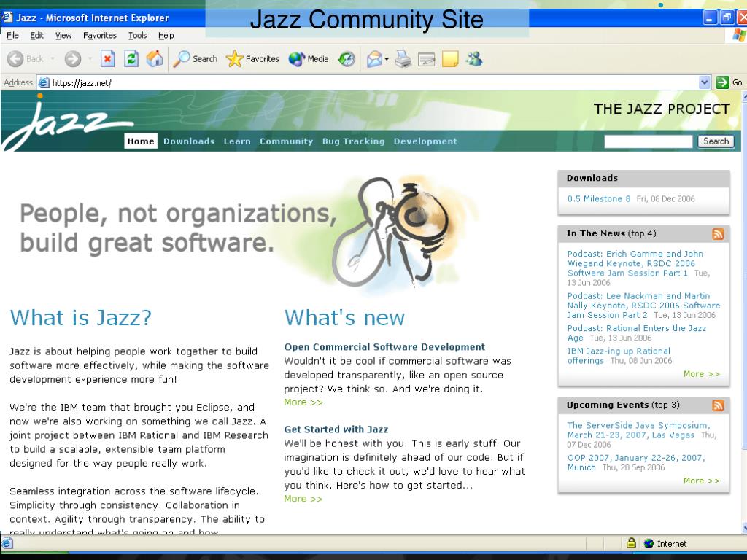The image size is (747, 560).
Task: Open the Lee Nackman and Martin Nally podcast link
Action: click(643, 306)
